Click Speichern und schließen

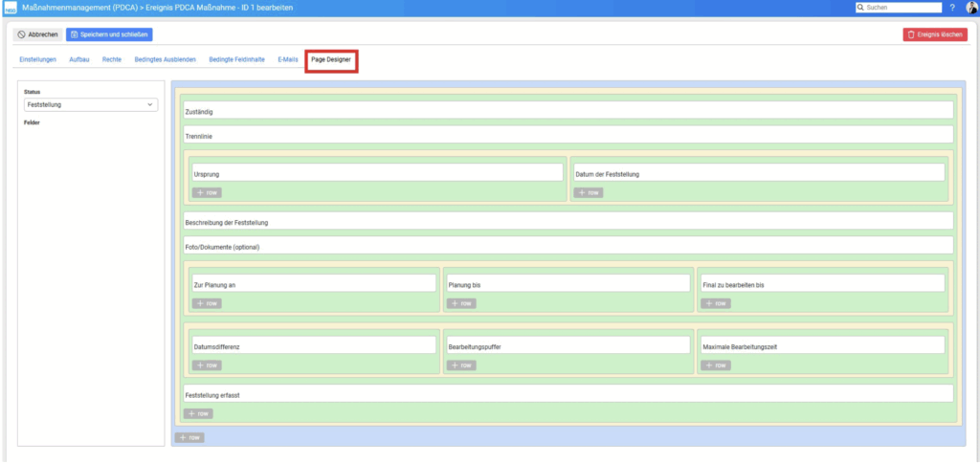109,34
